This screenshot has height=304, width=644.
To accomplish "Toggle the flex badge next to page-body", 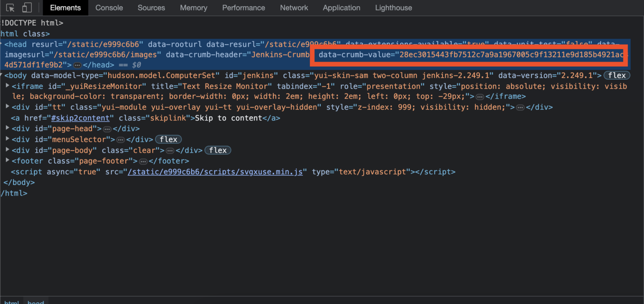I will click(x=218, y=150).
